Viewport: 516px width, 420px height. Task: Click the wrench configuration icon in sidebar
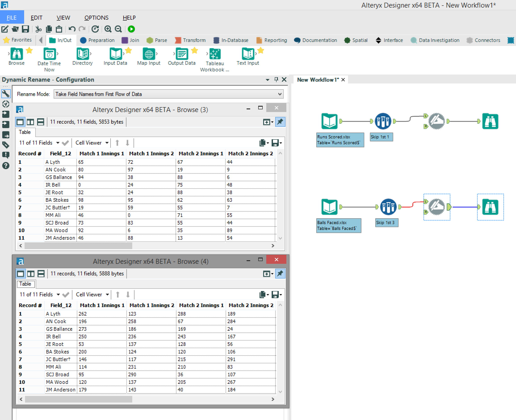pos(6,94)
